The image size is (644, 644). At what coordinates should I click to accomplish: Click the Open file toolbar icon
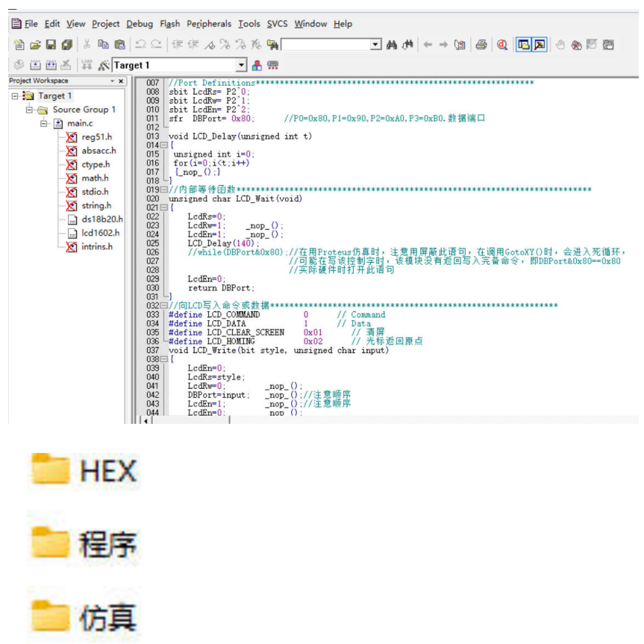click(35, 46)
